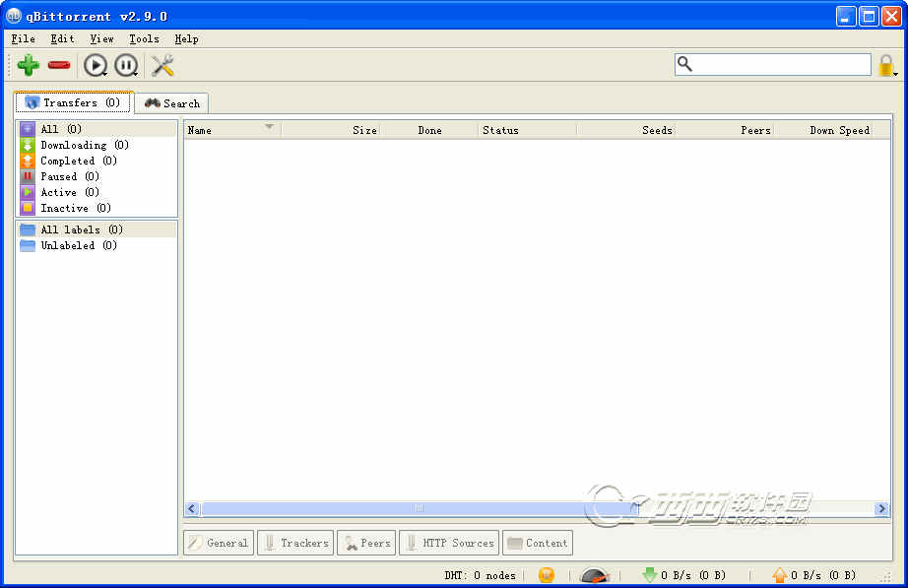The image size is (908, 588).
Task: Show the Trackers properties panel
Action: pos(295,543)
